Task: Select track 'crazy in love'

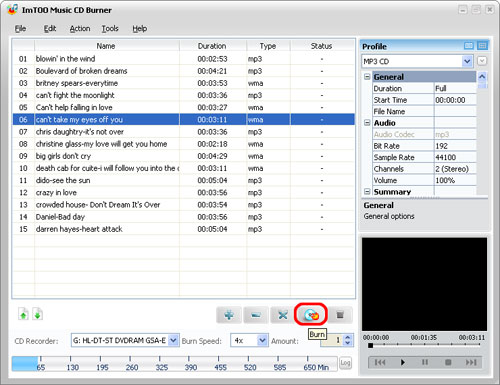Action: tap(184, 193)
